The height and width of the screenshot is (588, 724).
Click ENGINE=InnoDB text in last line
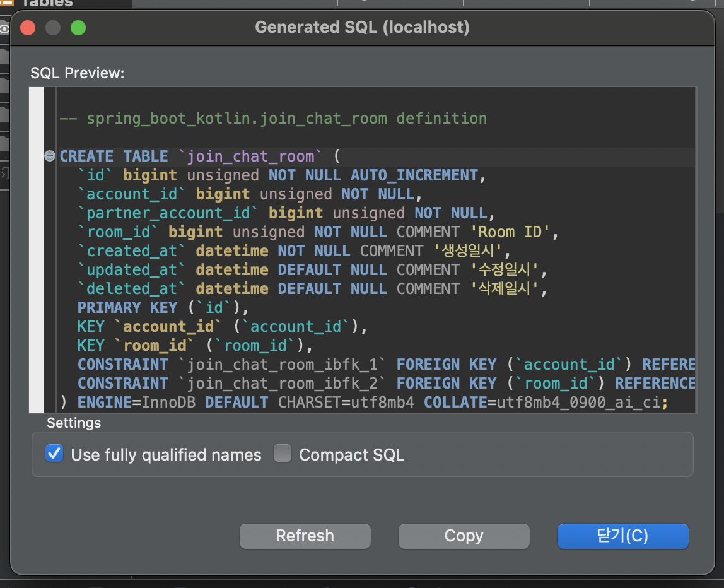point(137,403)
